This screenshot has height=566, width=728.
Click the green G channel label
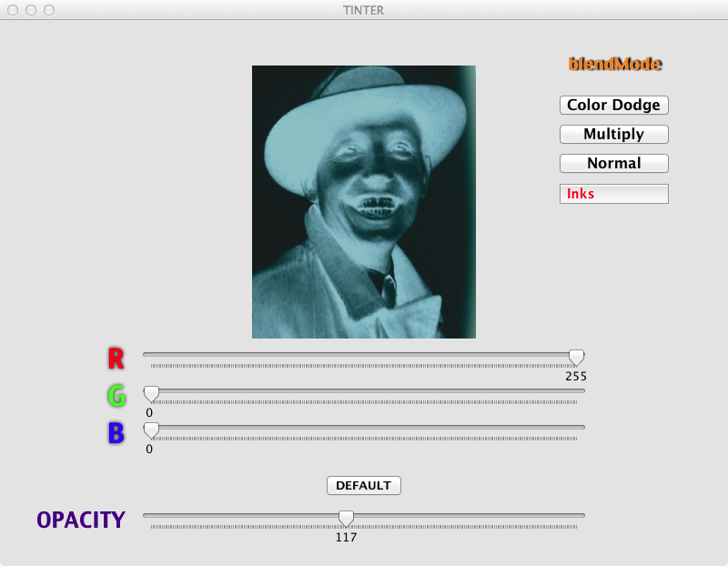(116, 396)
